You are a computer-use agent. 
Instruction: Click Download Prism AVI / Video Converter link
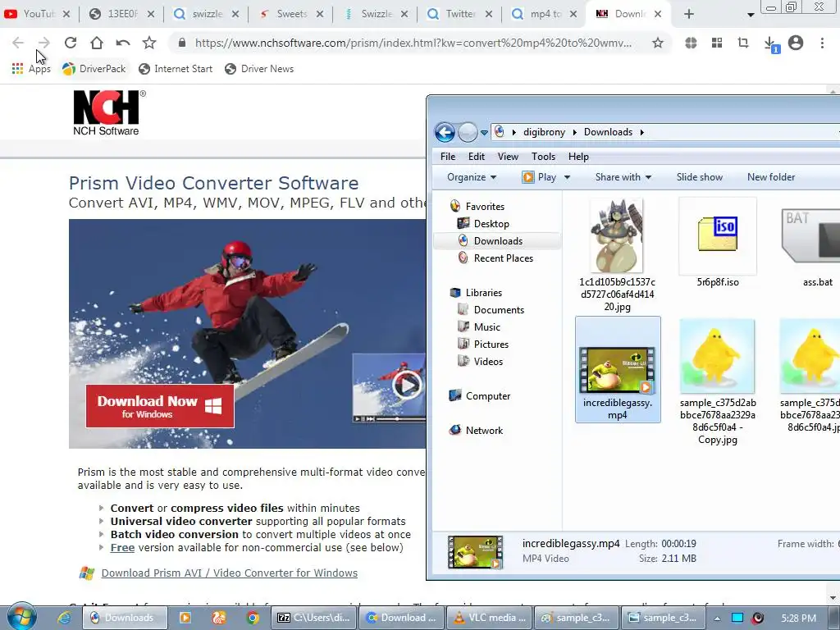pos(230,573)
